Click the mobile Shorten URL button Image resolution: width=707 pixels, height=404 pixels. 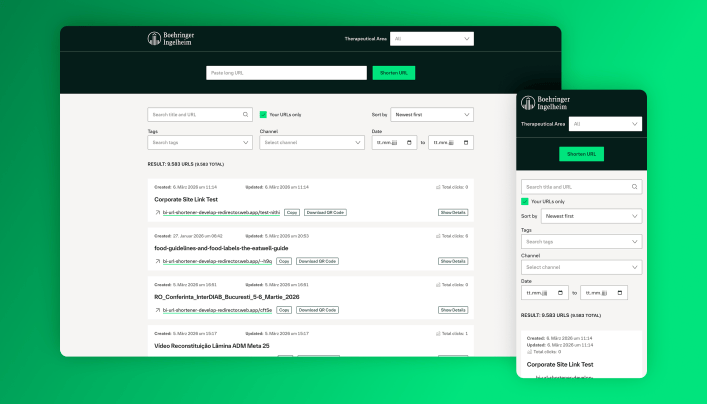click(x=582, y=154)
